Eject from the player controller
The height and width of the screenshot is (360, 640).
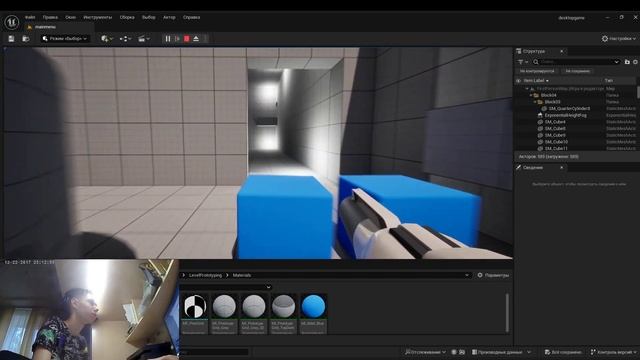[x=196, y=39]
